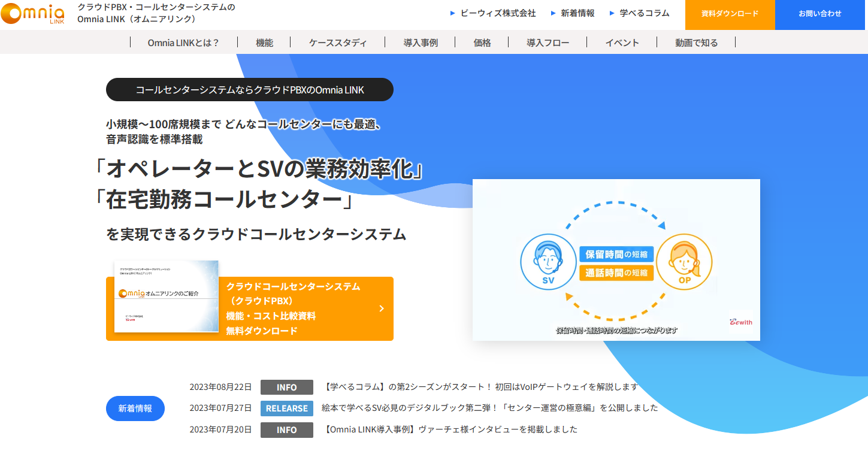
Task: Go to the 導入事例 menu item
Action: [x=421, y=43]
